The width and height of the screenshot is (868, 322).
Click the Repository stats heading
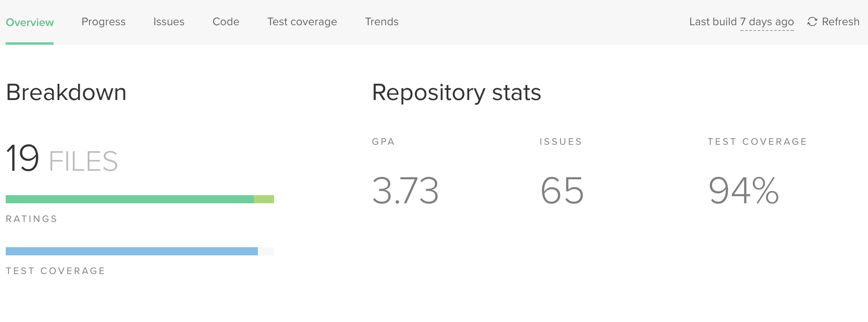point(456,93)
